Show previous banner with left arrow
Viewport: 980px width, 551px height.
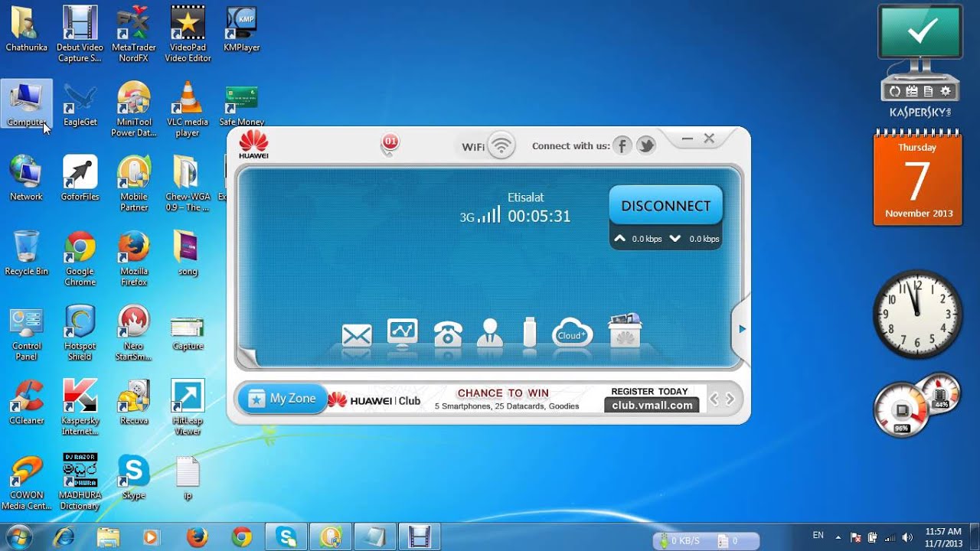point(714,399)
